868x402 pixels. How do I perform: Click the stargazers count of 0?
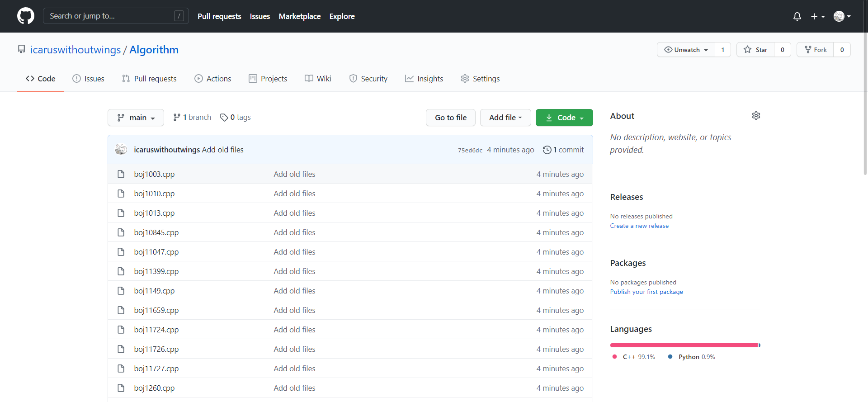coord(783,50)
